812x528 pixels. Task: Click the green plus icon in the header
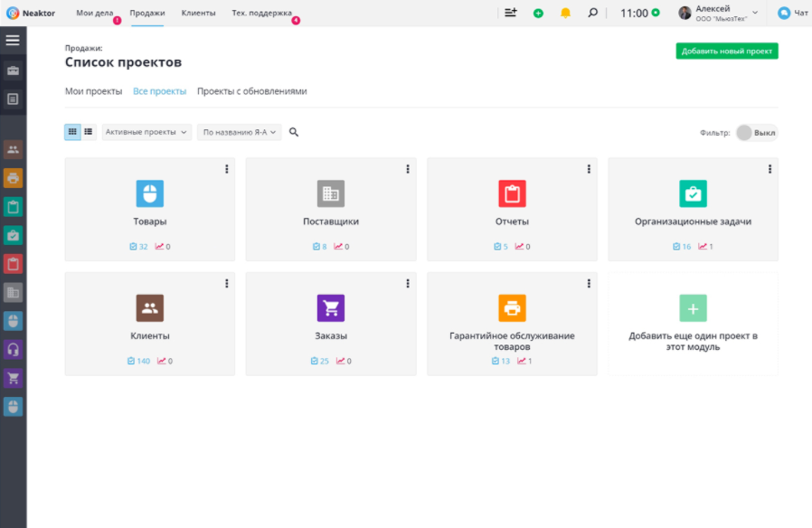coord(538,14)
